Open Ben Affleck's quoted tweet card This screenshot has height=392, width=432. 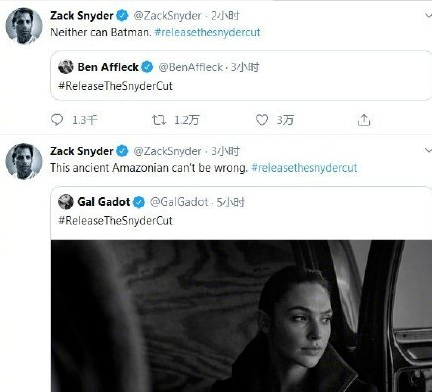pyautogui.click(x=241, y=75)
